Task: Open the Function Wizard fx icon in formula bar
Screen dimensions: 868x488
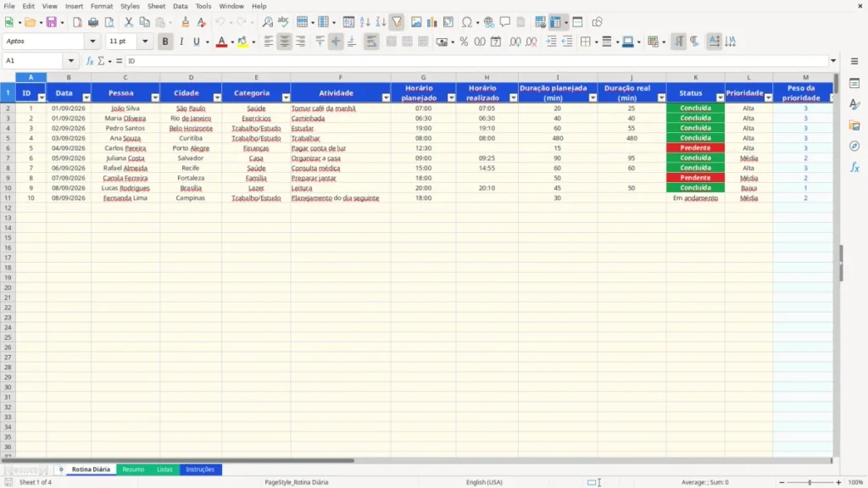Action: pyautogui.click(x=90, y=61)
